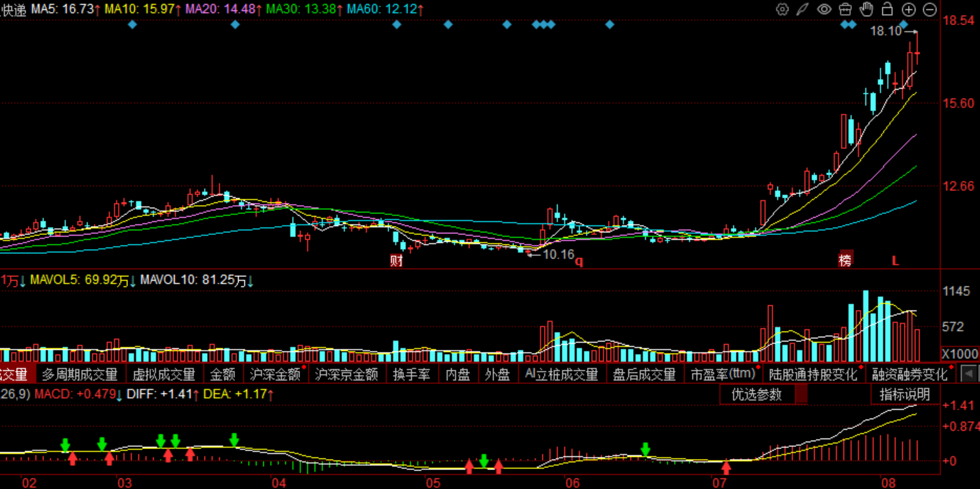Click the X1000 volume unit label

(x=959, y=353)
